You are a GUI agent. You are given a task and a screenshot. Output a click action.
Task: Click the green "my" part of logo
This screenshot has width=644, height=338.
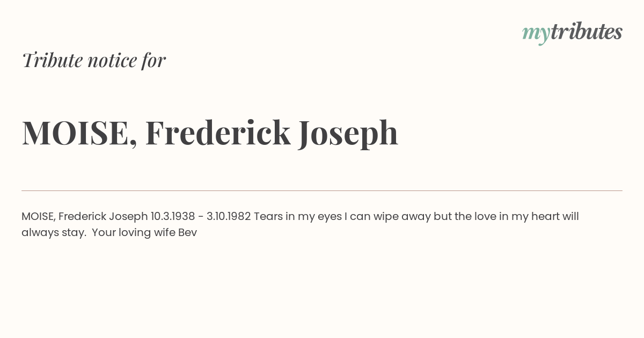click(536, 34)
